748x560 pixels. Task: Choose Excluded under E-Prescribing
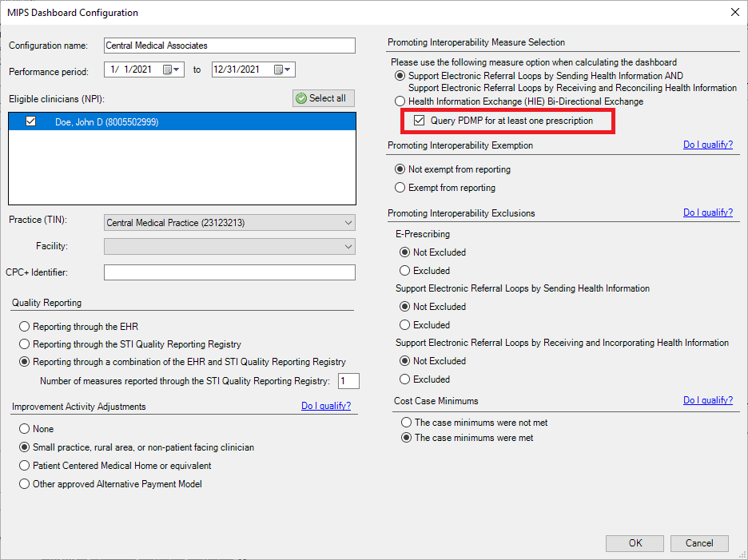click(404, 271)
